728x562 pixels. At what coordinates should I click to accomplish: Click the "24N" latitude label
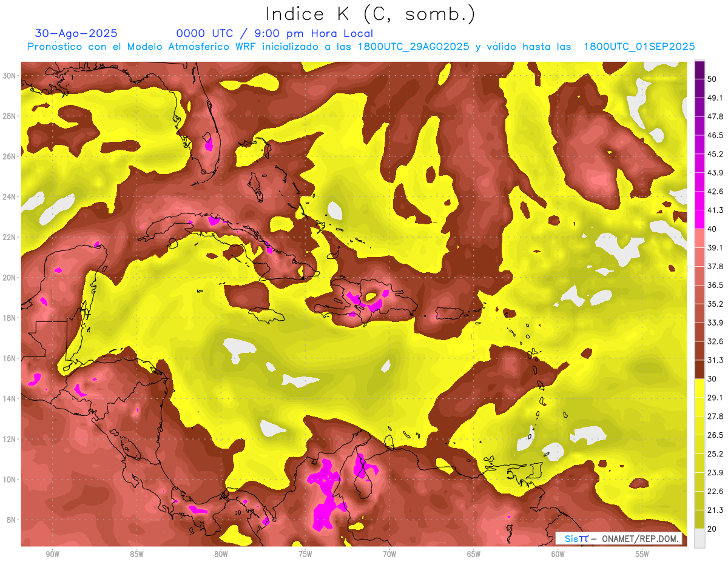[x=9, y=197]
